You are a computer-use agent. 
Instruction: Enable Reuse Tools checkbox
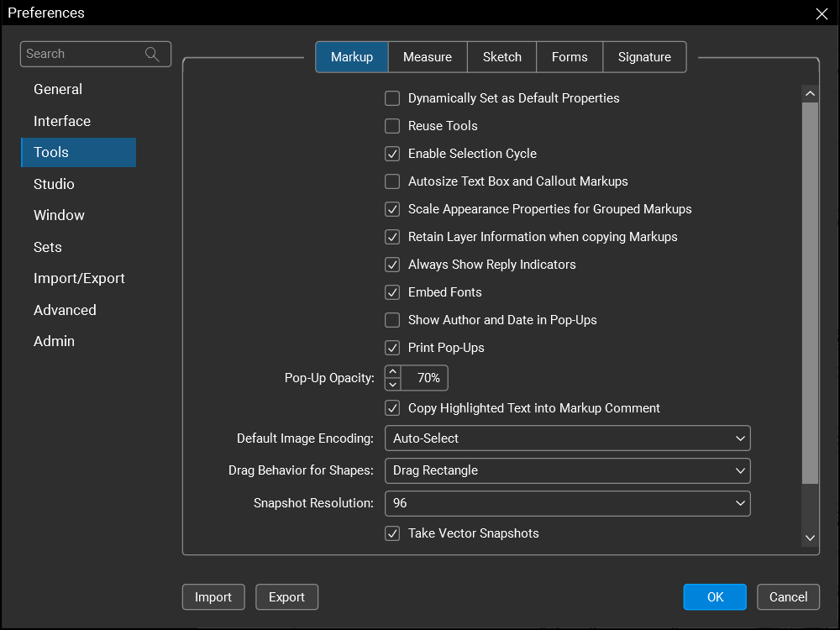point(392,126)
